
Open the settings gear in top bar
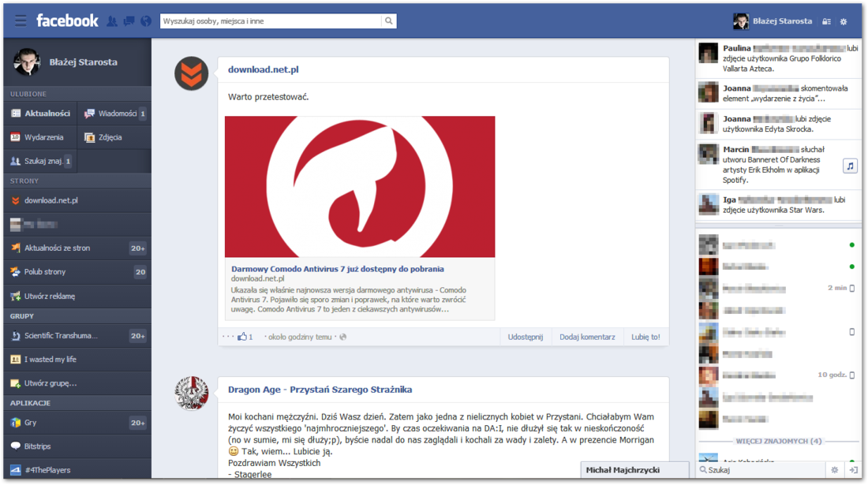(x=843, y=21)
